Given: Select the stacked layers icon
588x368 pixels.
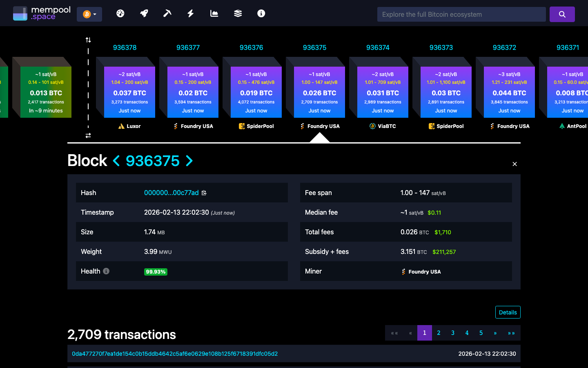Looking at the screenshot, I should [x=237, y=13].
